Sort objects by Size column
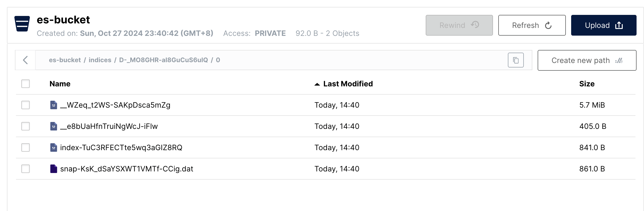644x211 pixels. (x=587, y=84)
